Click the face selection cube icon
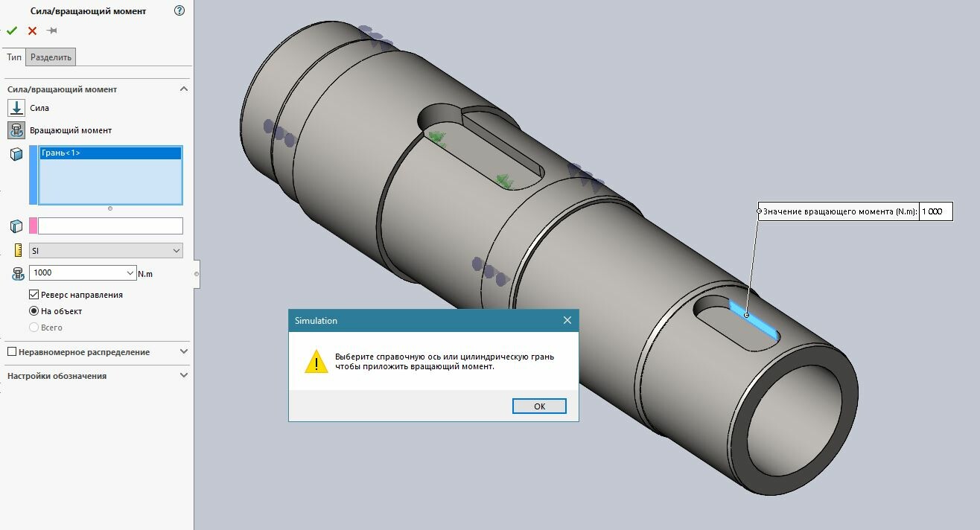980x530 pixels. pyautogui.click(x=16, y=154)
